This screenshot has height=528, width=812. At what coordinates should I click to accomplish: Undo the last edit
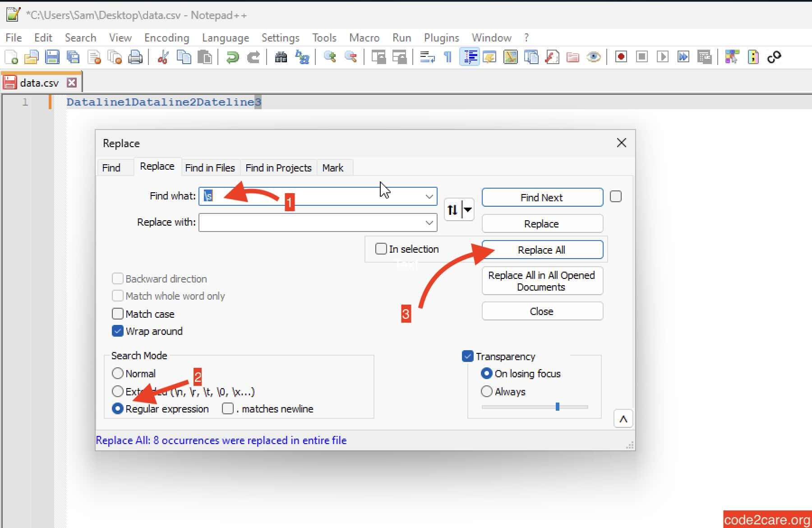click(x=232, y=57)
